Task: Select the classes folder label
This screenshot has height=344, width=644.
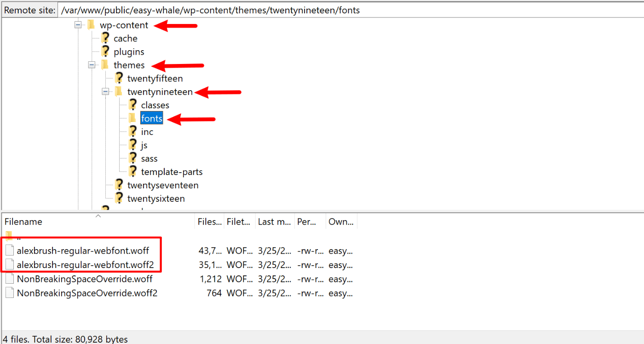Action: tap(155, 105)
